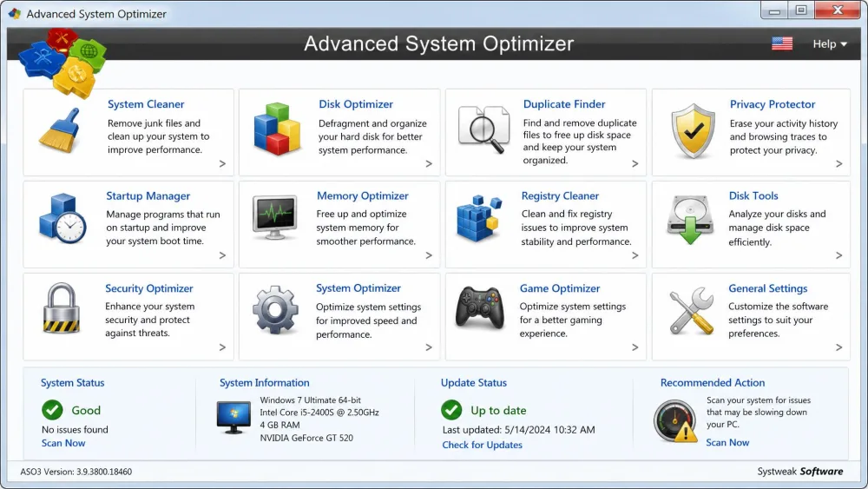Click the System Optimizer gear icon

click(x=276, y=309)
